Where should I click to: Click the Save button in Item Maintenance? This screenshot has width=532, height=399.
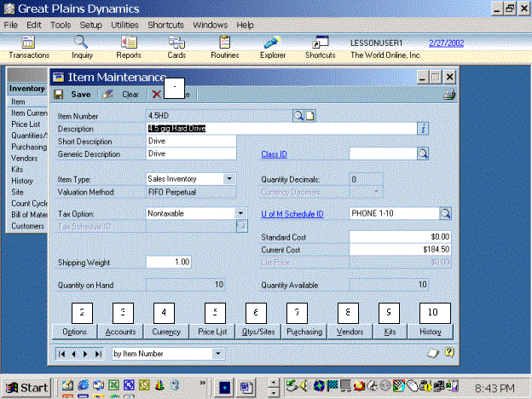[73, 95]
